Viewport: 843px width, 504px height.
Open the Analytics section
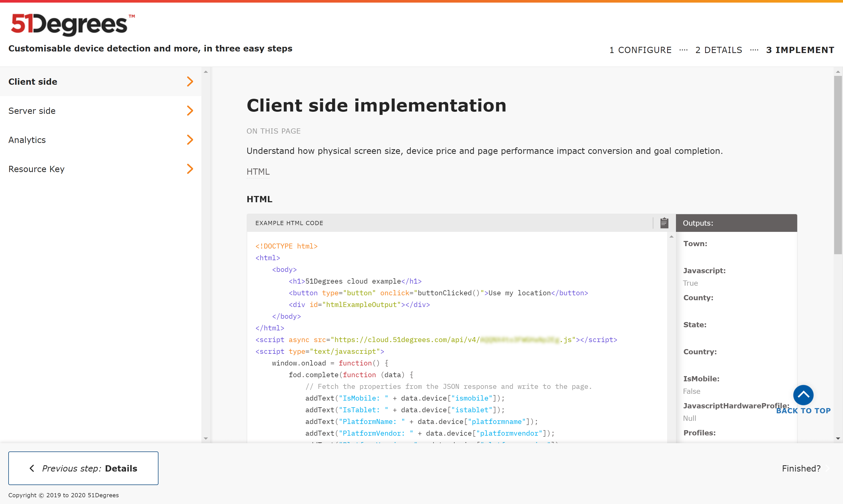pos(101,140)
